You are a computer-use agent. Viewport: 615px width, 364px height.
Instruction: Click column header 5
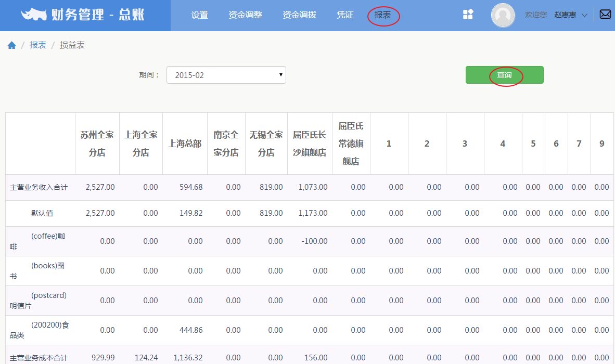tap(533, 144)
